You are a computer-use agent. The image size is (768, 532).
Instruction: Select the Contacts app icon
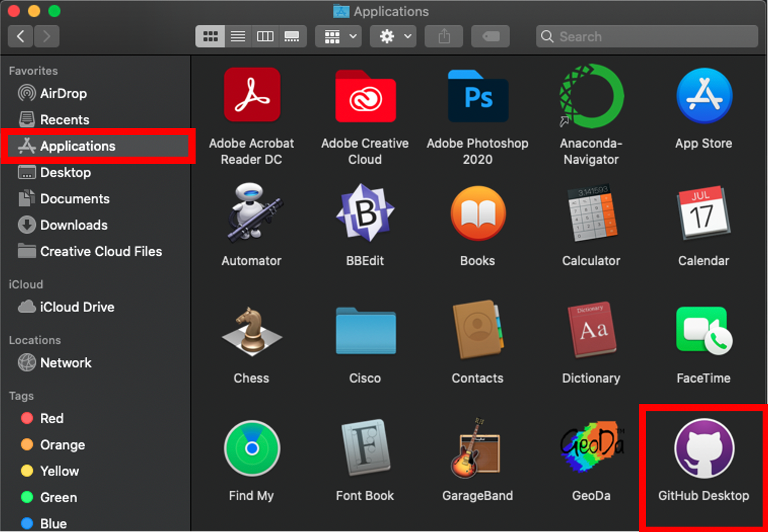(478, 331)
